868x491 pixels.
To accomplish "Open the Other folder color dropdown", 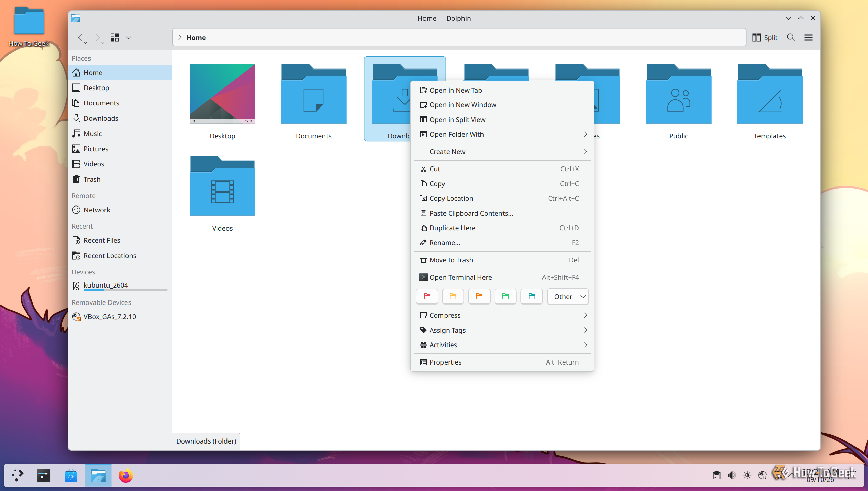I will point(568,297).
